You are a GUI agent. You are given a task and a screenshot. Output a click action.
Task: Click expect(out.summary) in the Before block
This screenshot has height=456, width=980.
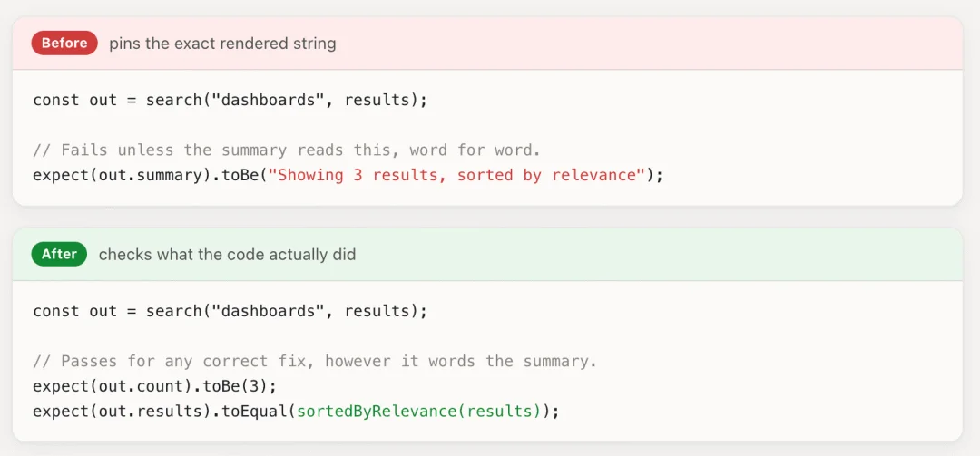pos(119,175)
